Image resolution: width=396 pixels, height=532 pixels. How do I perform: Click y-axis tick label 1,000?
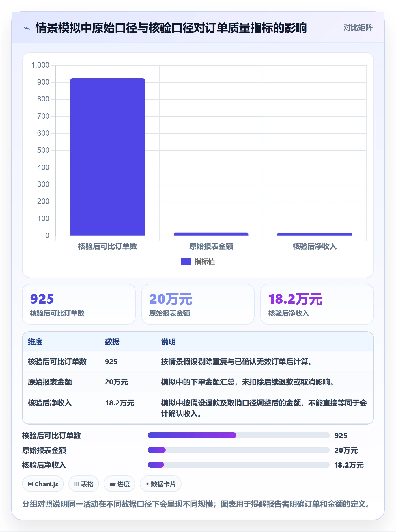tap(40, 65)
